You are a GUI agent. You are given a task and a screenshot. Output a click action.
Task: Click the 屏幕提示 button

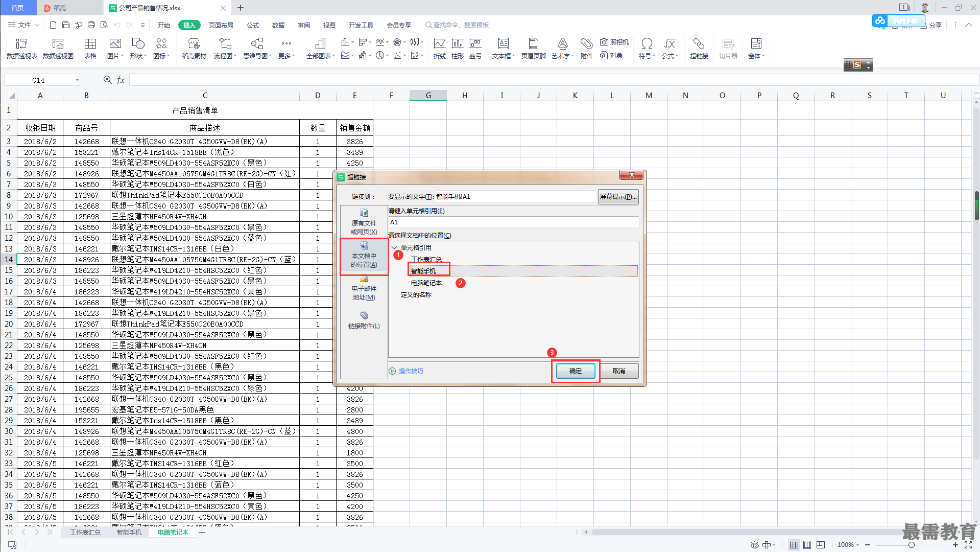pos(618,197)
